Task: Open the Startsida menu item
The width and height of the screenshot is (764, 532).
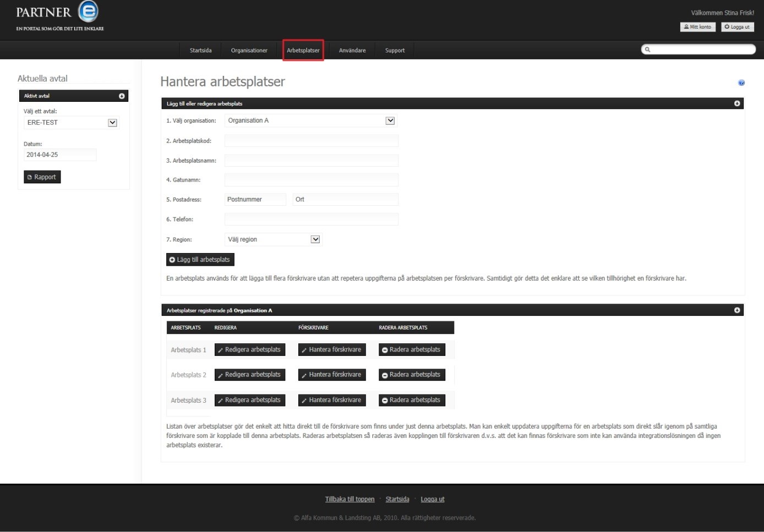Action: [x=200, y=51]
